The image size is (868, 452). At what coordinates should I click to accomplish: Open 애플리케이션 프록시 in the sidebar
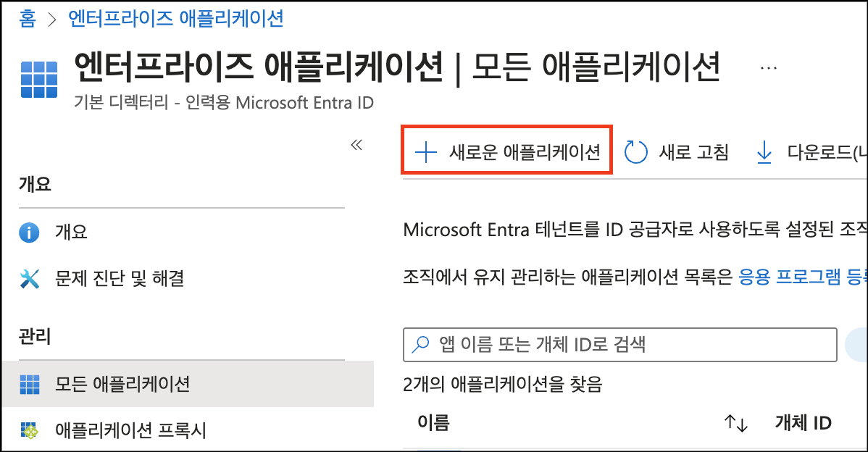130,430
